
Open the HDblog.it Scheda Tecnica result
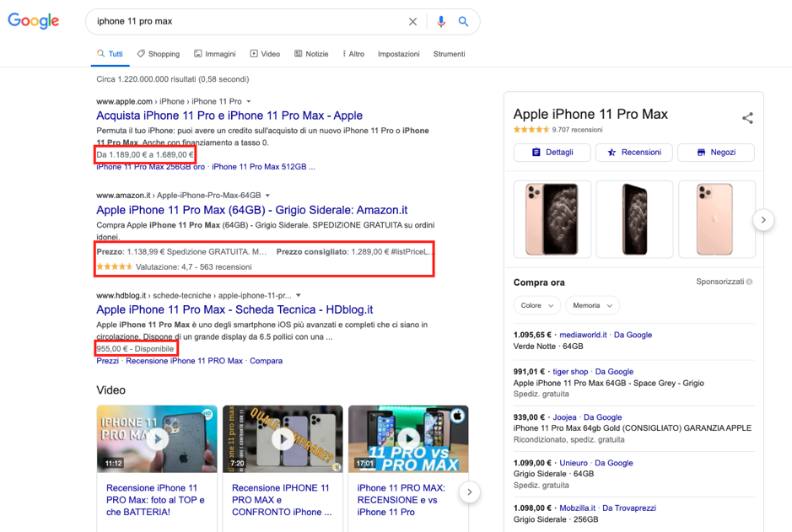234,309
